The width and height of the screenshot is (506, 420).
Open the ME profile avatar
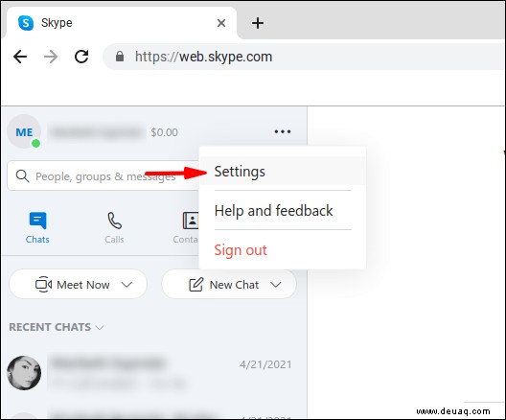point(24,131)
